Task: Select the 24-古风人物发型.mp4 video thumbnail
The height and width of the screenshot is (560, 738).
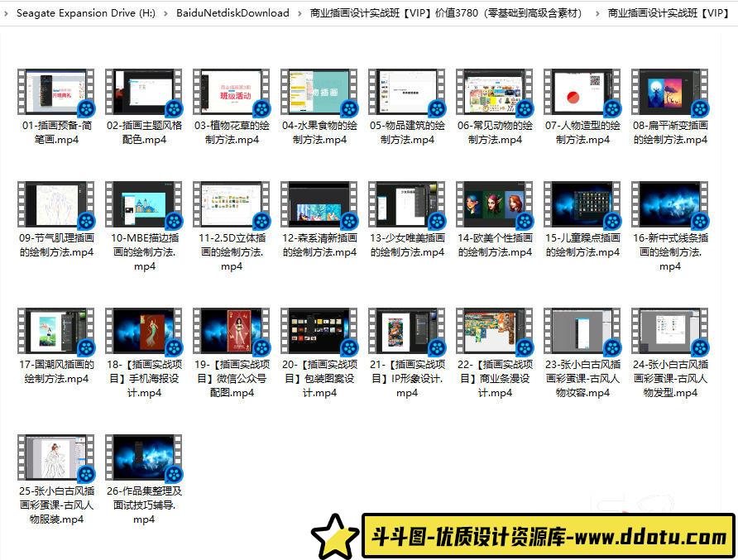Action: pos(669,331)
